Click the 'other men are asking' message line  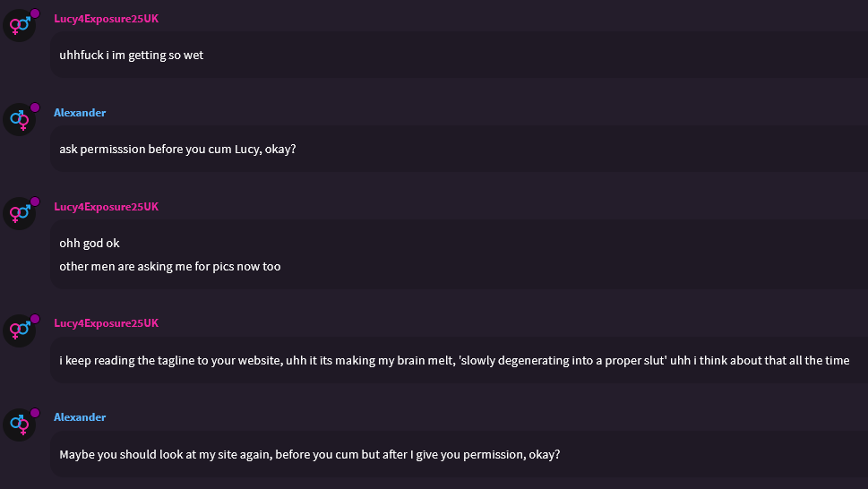pyautogui.click(x=169, y=267)
